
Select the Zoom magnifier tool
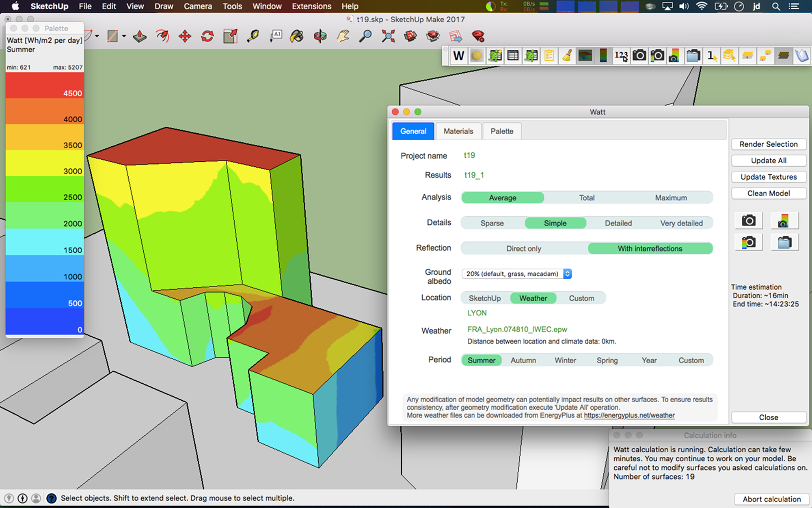click(365, 37)
